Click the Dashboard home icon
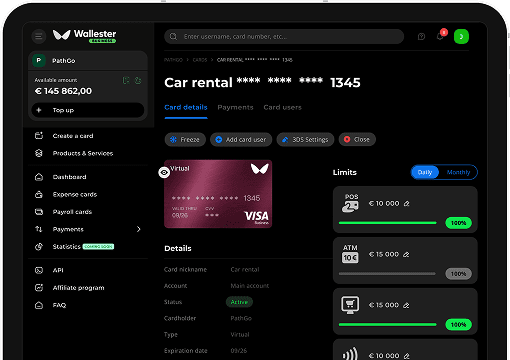Screen dimensions: 510x360 (39, 177)
